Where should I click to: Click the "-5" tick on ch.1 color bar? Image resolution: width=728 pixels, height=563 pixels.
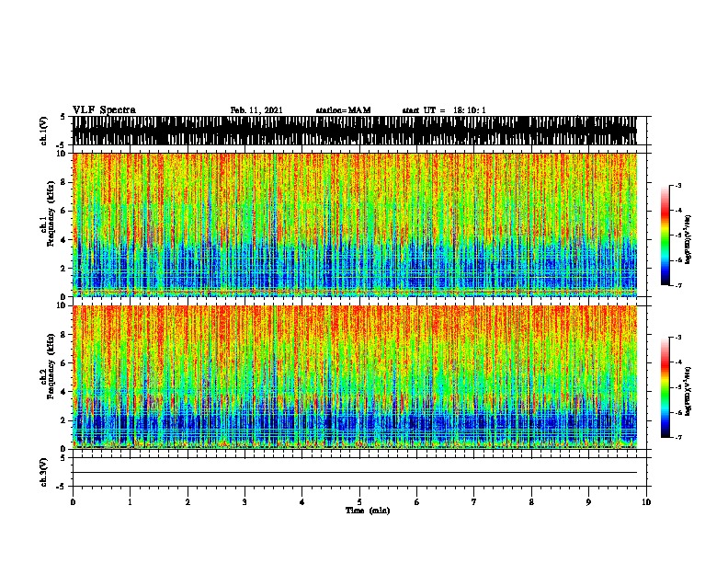[678, 236]
